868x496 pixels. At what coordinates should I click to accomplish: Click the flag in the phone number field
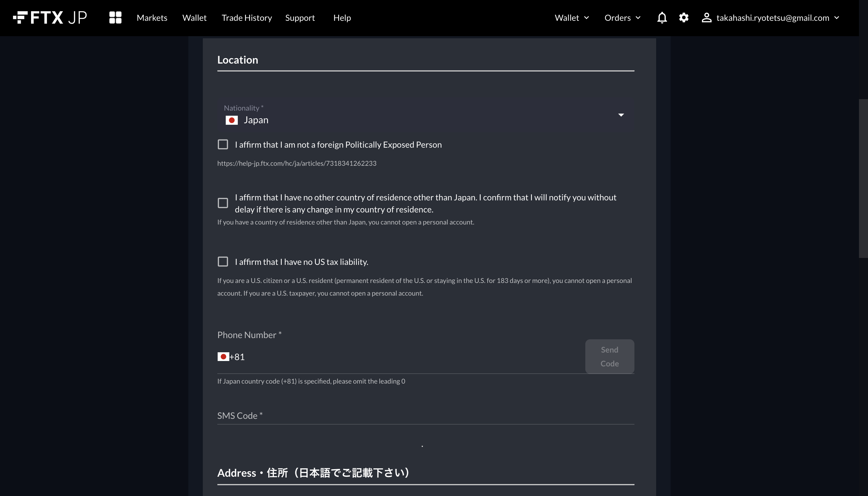pyautogui.click(x=223, y=356)
